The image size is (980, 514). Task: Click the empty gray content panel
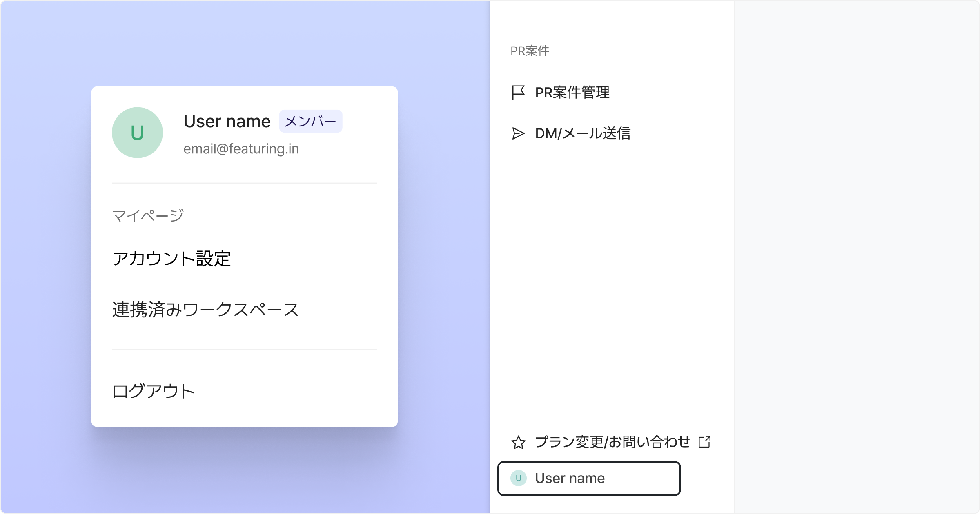coord(857,257)
